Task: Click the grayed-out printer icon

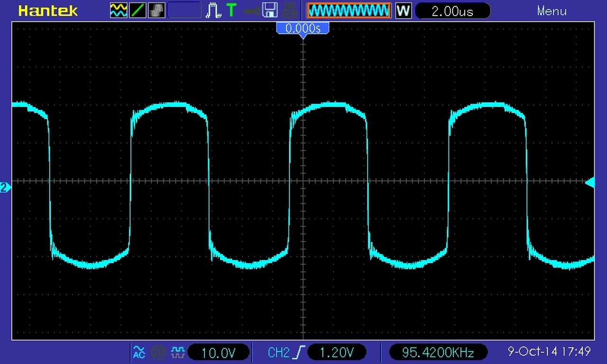Action: tap(289, 10)
